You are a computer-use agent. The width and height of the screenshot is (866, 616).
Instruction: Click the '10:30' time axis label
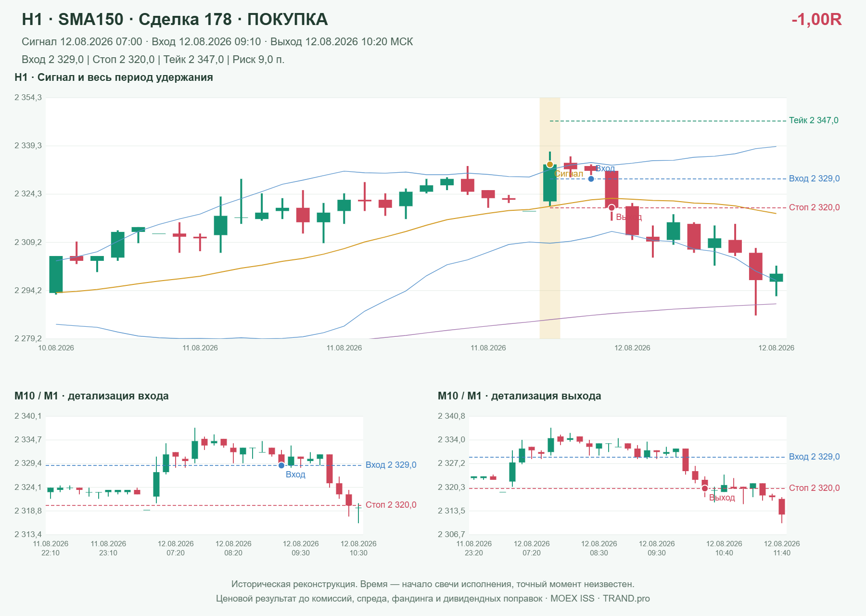click(358, 553)
